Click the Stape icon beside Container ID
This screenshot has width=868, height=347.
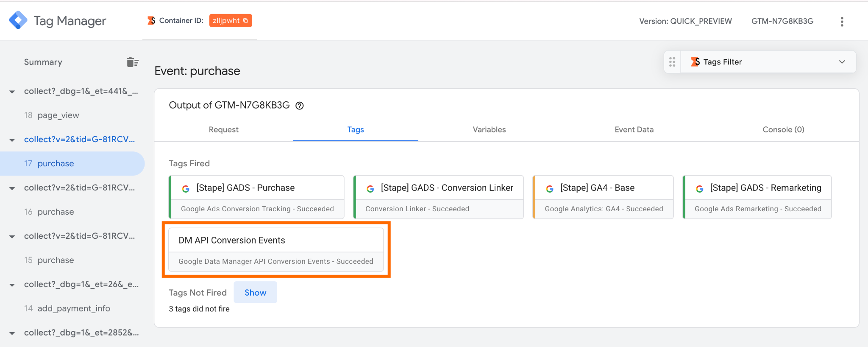pos(151,20)
